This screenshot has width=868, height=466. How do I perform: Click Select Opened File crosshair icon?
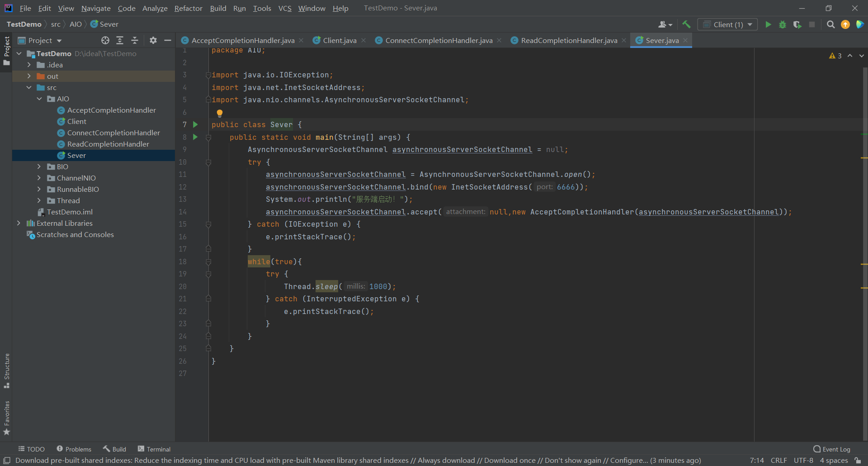pos(105,40)
